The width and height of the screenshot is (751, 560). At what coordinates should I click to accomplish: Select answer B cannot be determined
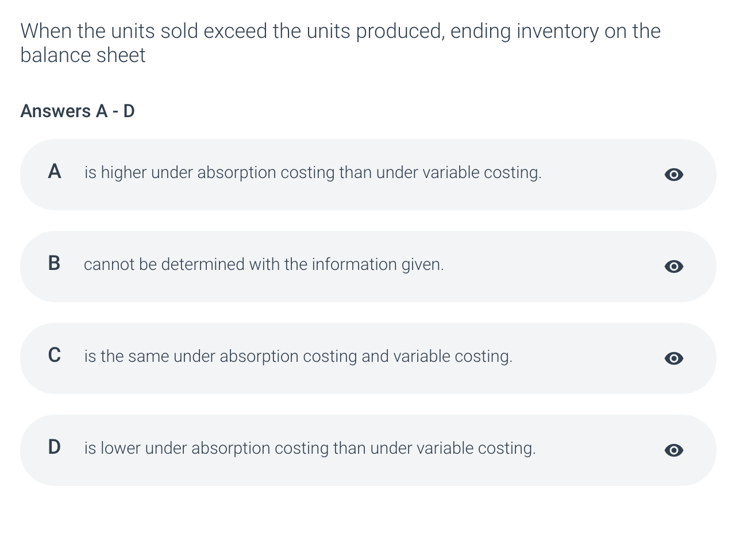(264, 264)
